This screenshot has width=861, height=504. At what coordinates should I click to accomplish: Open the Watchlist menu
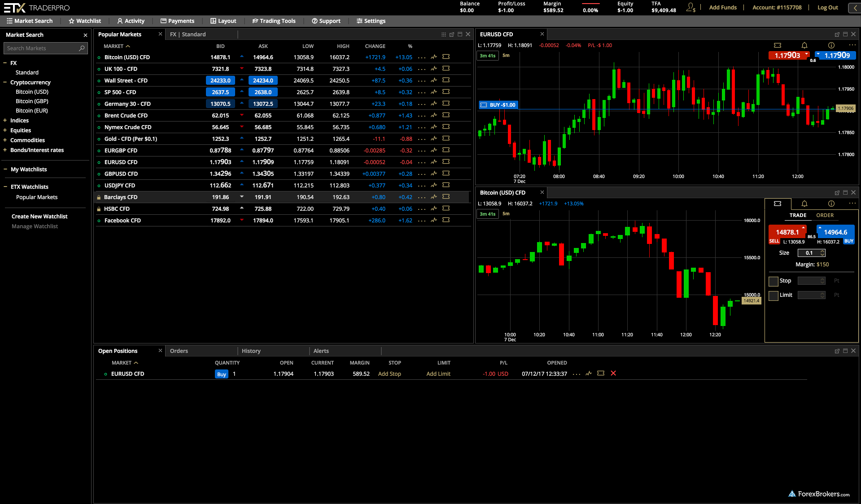tap(85, 21)
